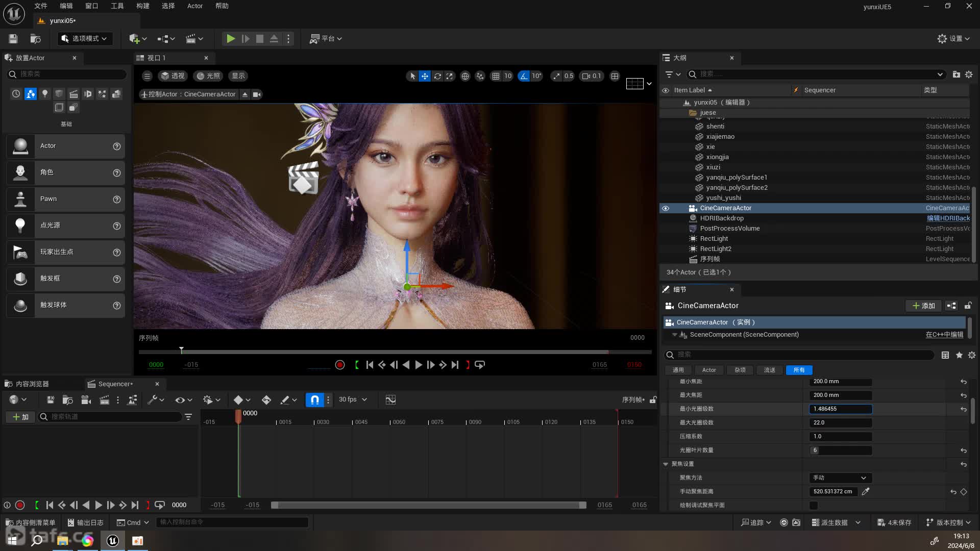Open the 构建 menu
Viewport: 980px width, 551px height.
(x=143, y=6)
